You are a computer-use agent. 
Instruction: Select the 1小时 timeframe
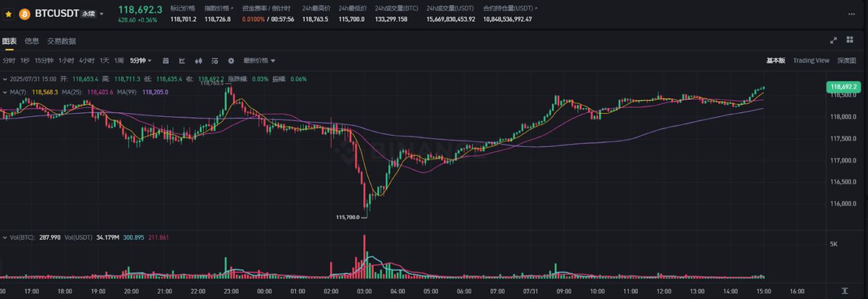[x=66, y=61]
